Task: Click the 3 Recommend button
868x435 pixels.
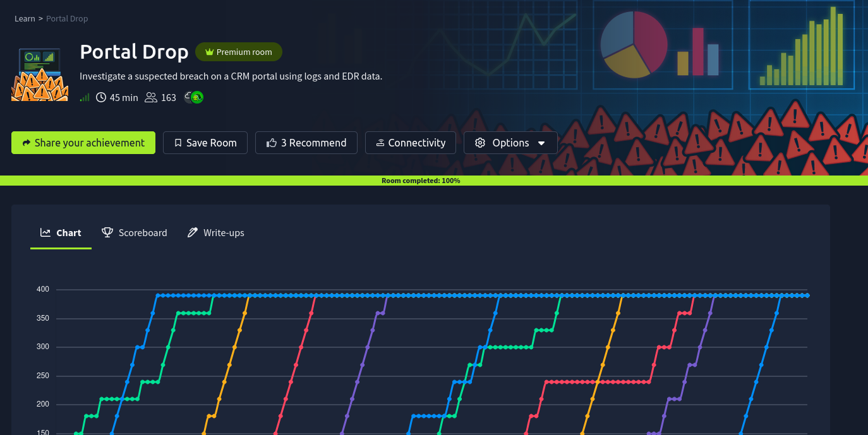Action: click(x=306, y=143)
